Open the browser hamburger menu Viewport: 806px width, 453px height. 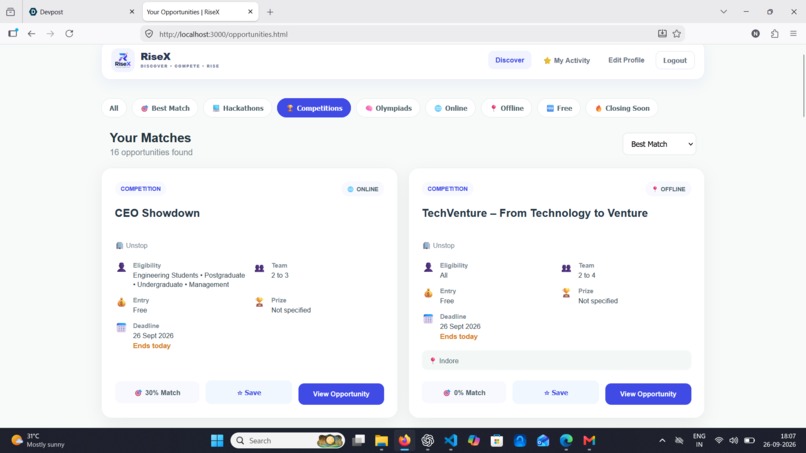click(793, 33)
